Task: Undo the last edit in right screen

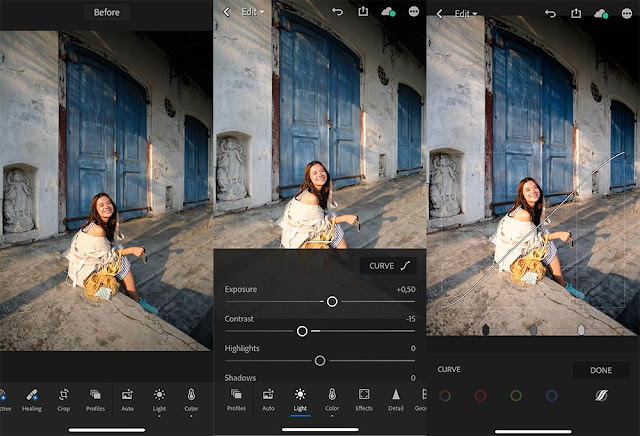Action: click(x=551, y=13)
